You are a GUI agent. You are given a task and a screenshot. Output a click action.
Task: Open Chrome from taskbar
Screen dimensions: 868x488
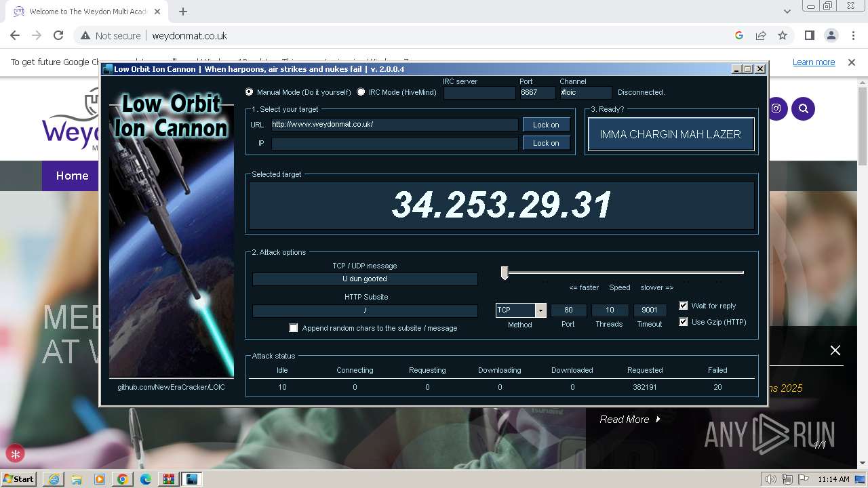pyautogui.click(x=123, y=479)
